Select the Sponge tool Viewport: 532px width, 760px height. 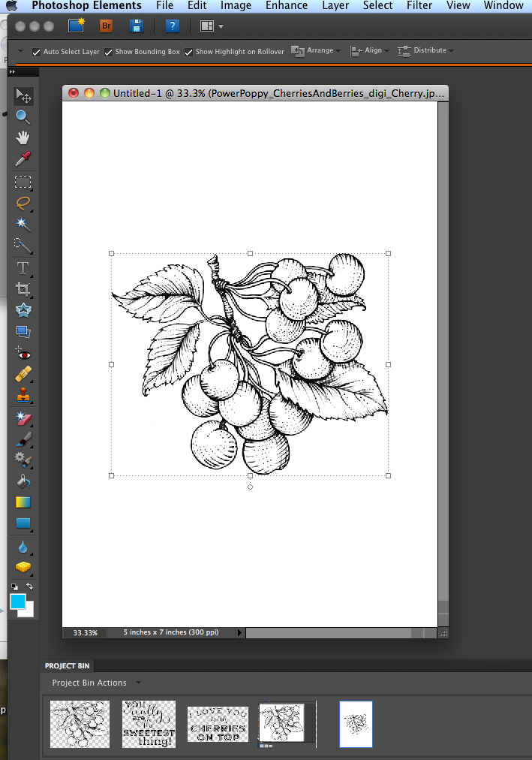[23, 566]
